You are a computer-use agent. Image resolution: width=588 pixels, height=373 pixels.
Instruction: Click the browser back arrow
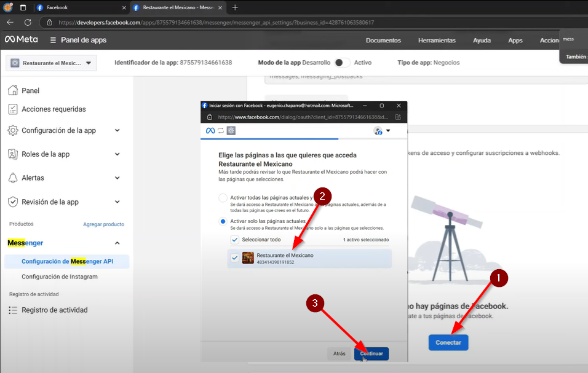10,23
